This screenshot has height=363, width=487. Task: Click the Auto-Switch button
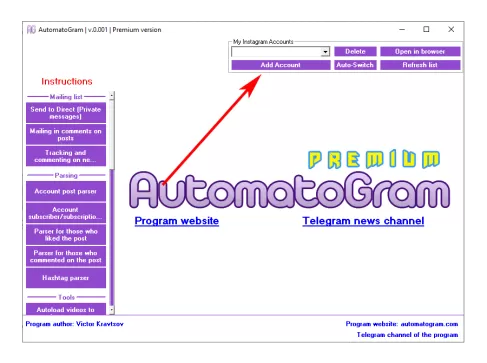(x=355, y=65)
